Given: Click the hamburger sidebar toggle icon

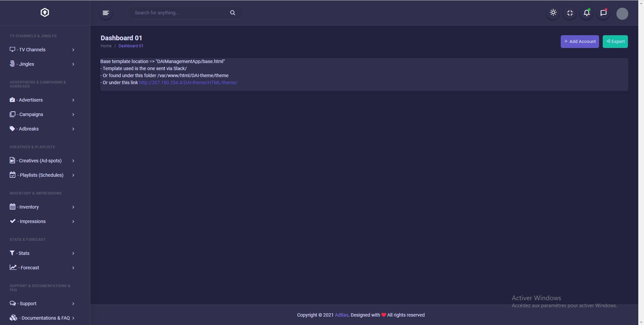Looking at the screenshot, I should (x=106, y=13).
